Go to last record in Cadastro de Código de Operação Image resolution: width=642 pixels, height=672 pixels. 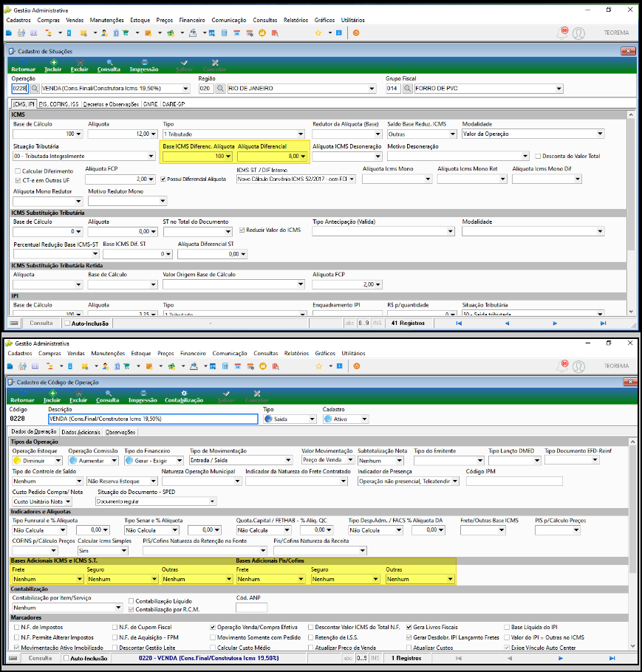612,658
